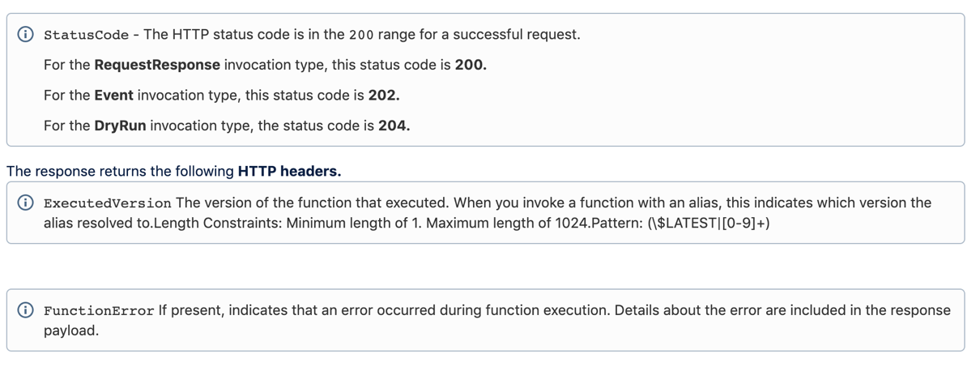Click the info icon beside StatusCode
The width and height of the screenshot is (980, 375).
coord(26,34)
